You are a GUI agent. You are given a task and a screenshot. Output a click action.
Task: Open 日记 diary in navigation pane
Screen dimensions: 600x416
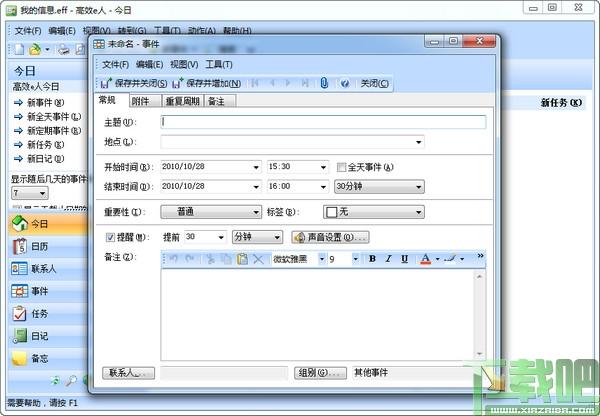[47, 336]
